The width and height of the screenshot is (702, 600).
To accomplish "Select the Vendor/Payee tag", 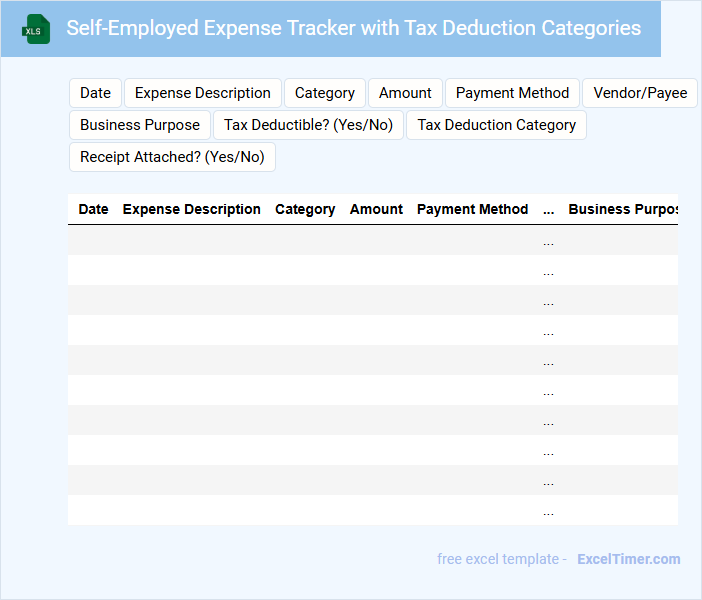I will click(x=640, y=93).
